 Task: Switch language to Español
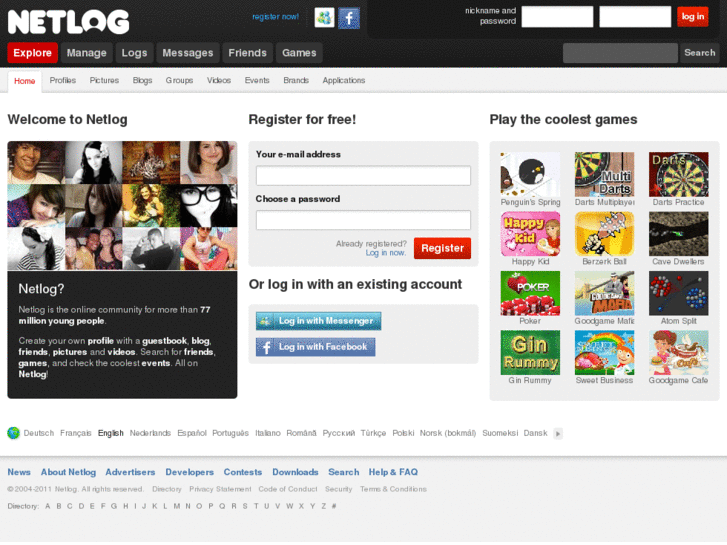192,433
